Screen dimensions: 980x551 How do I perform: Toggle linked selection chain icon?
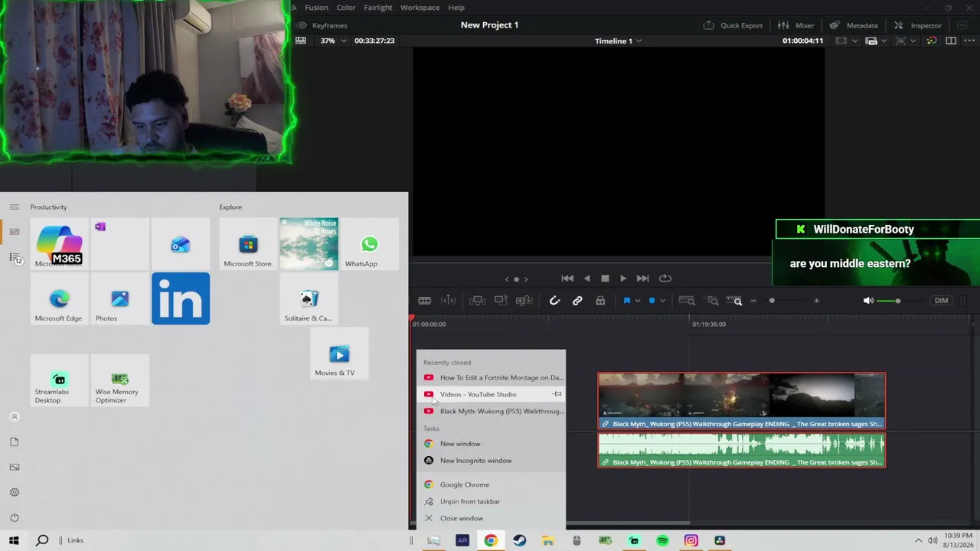(x=577, y=301)
